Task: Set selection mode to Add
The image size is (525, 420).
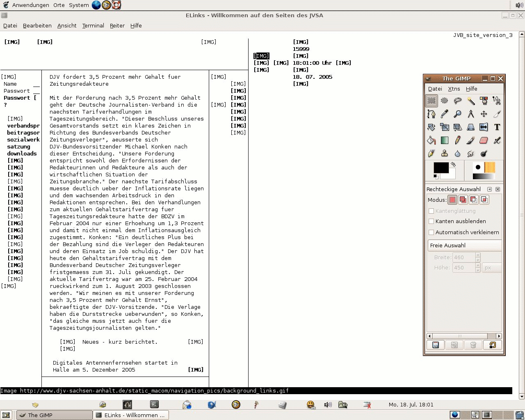Action: coord(463,200)
